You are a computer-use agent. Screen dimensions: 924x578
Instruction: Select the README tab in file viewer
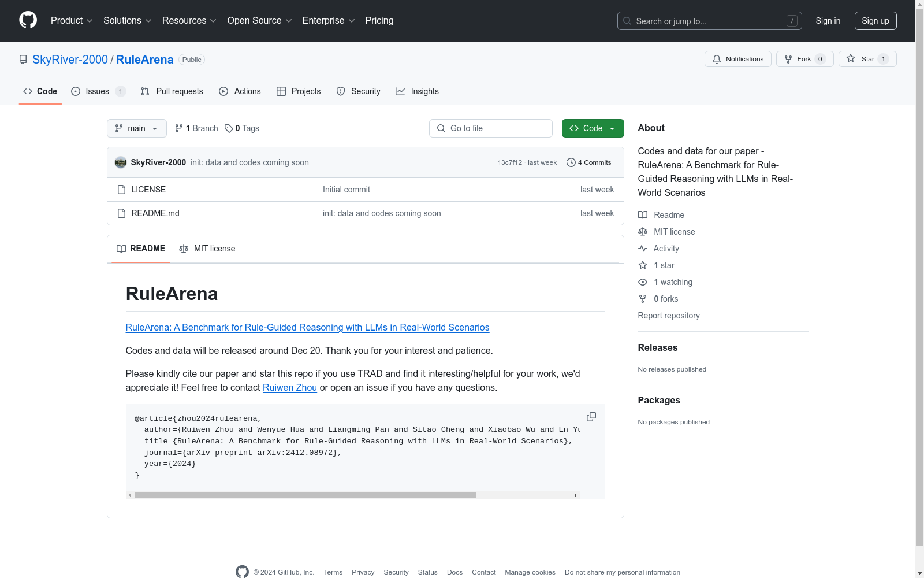(141, 249)
